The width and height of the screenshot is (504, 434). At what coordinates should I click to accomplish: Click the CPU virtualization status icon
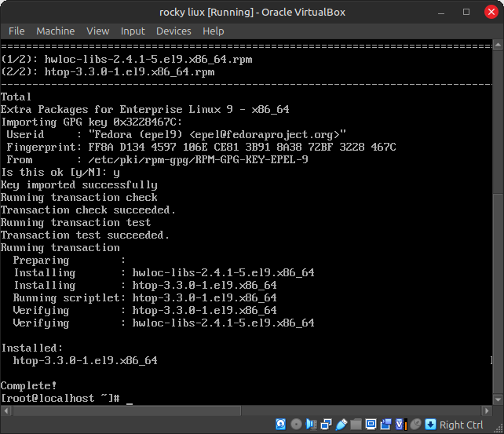(x=400, y=425)
